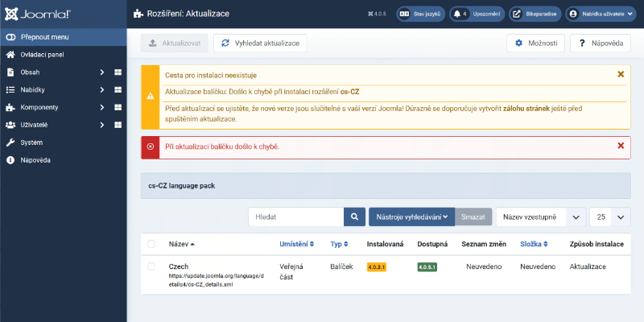This screenshot has height=322, width=644.
Task: Open Možnosti settings
Action: (x=535, y=43)
